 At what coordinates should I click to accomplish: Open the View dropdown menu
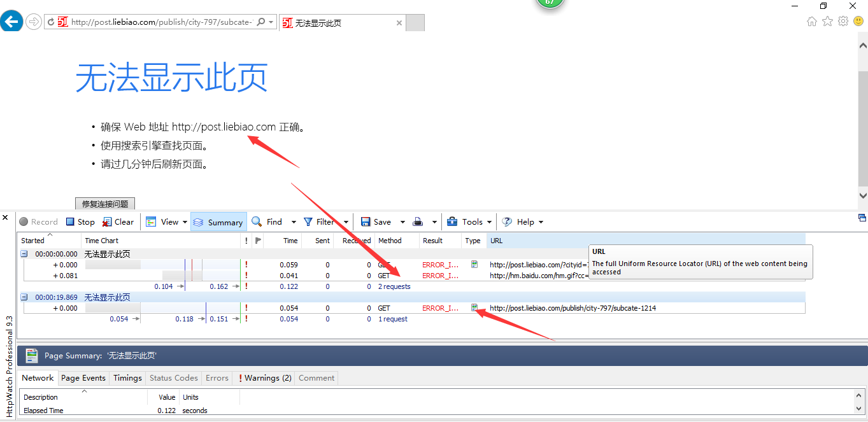point(167,222)
